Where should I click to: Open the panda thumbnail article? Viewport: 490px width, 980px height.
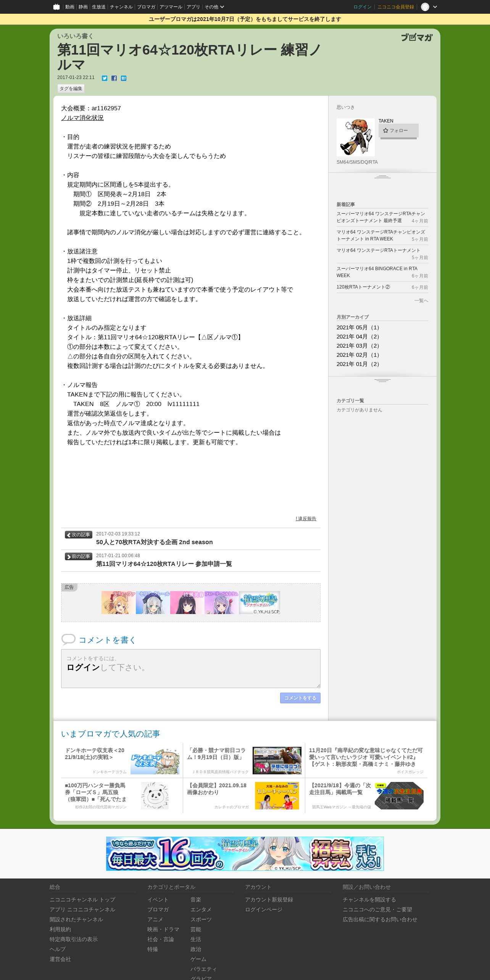[155, 796]
